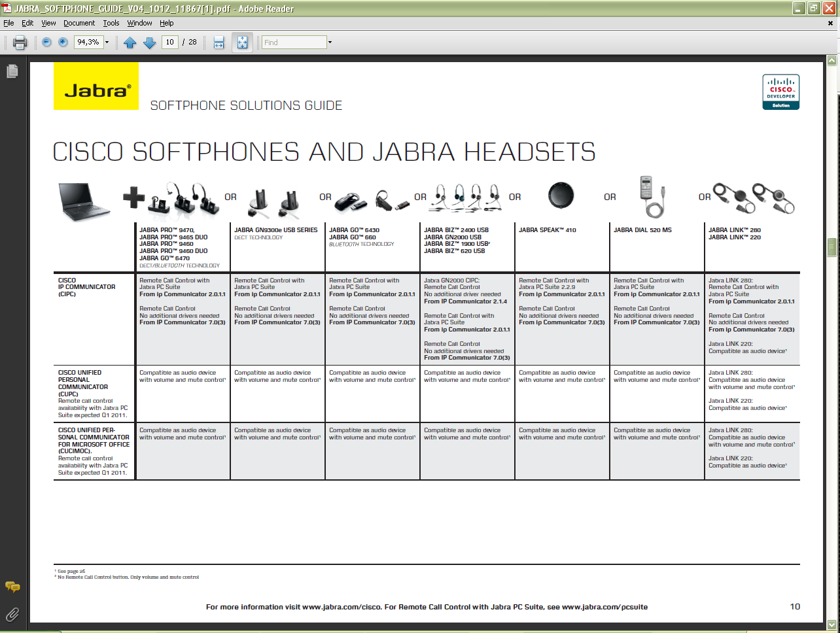This screenshot has width=840, height=633.
Task: Toggle scrolling pages fit-width mode icon
Action: pos(219,43)
